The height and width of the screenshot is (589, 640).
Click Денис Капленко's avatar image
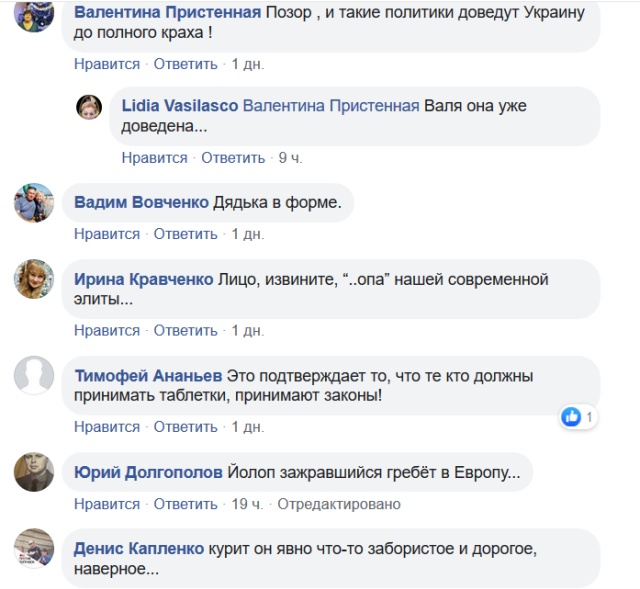pyautogui.click(x=34, y=548)
